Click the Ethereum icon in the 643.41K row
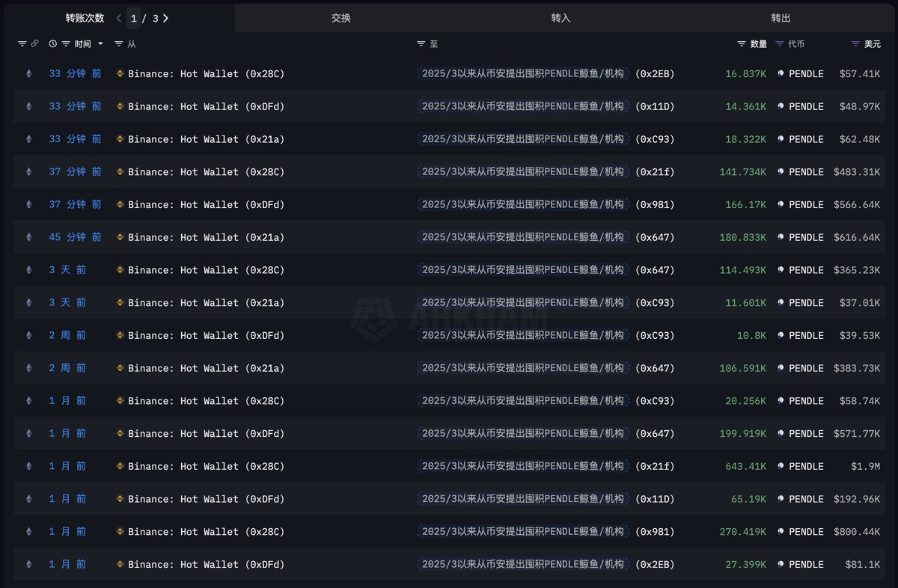The image size is (898, 588). pyautogui.click(x=29, y=466)
